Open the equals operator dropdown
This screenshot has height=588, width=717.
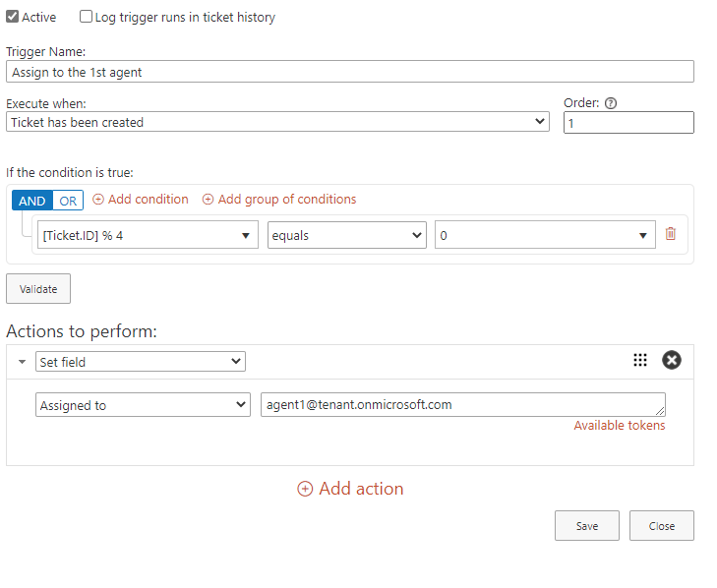tap(346, 235)
